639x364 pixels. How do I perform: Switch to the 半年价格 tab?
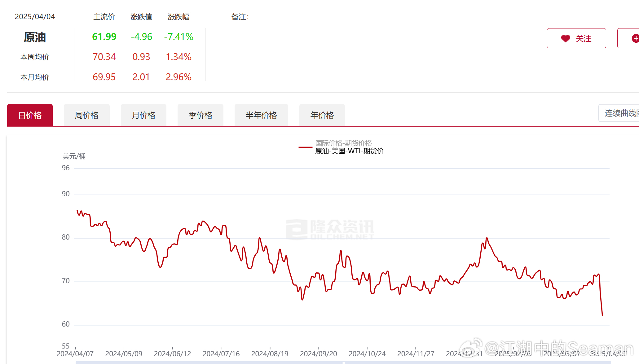click(x=261, y=115)
